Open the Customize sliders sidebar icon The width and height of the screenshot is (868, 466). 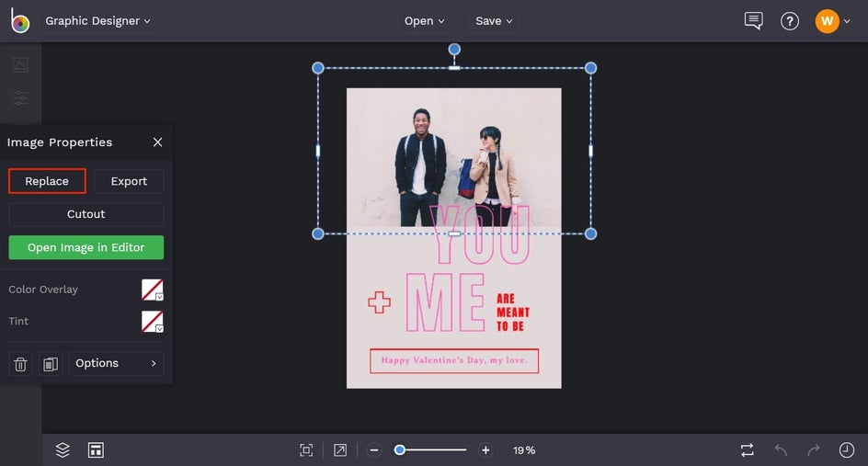(x=20, y=98)
